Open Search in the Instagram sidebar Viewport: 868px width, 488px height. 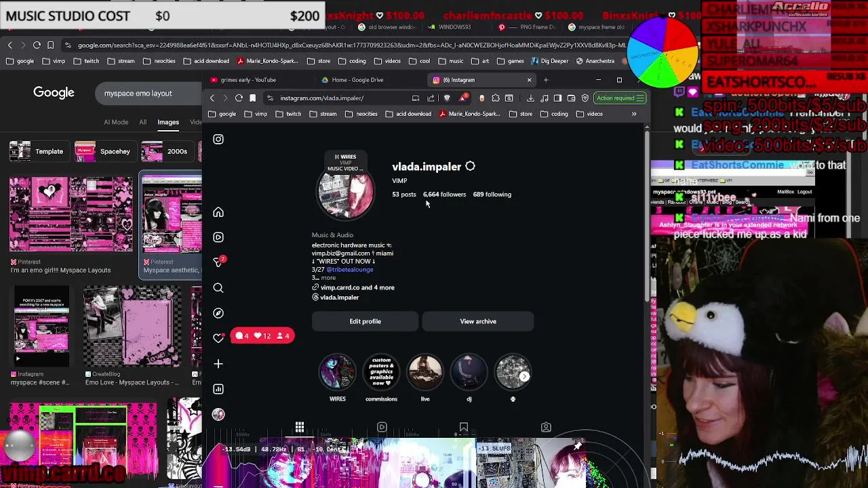(x=218, y=288)
